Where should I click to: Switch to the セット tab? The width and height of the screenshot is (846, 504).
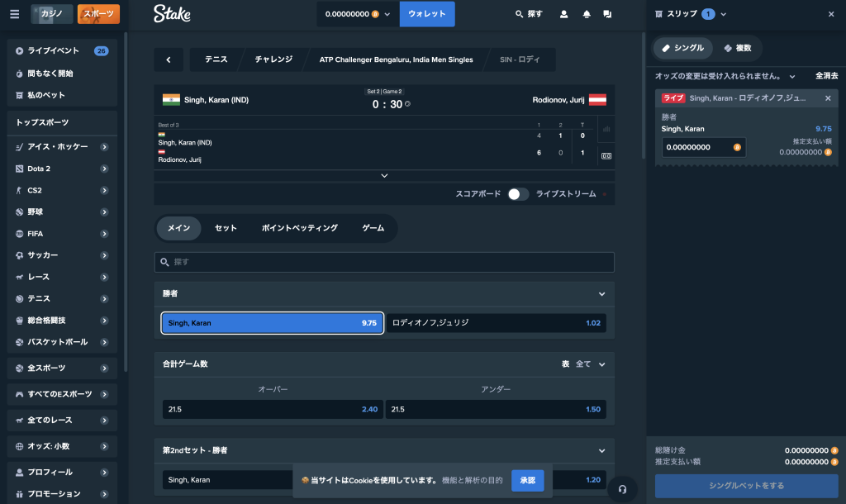click(226, 228)
